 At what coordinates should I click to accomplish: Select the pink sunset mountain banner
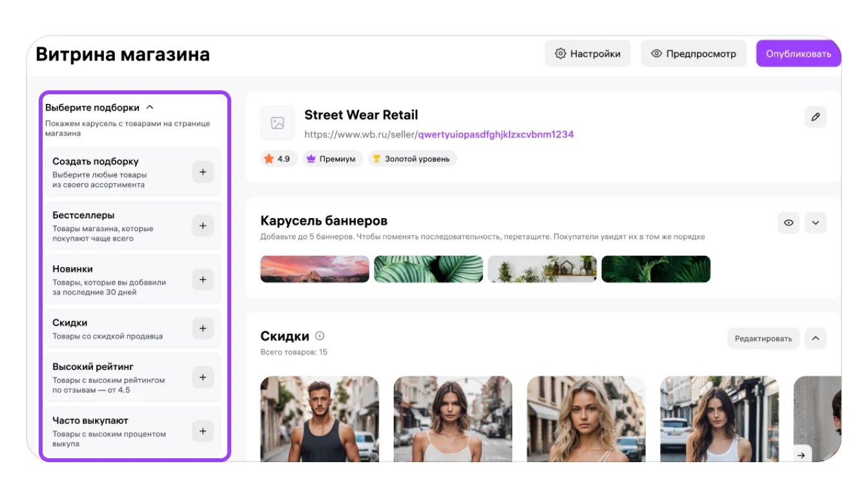[x=315, y=269]
